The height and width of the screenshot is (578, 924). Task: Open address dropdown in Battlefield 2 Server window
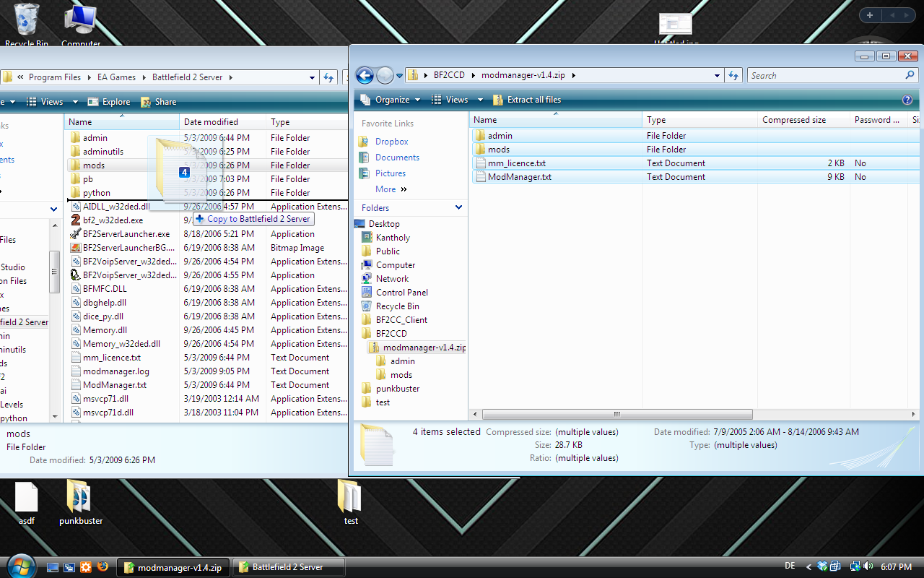pos(312,77)
